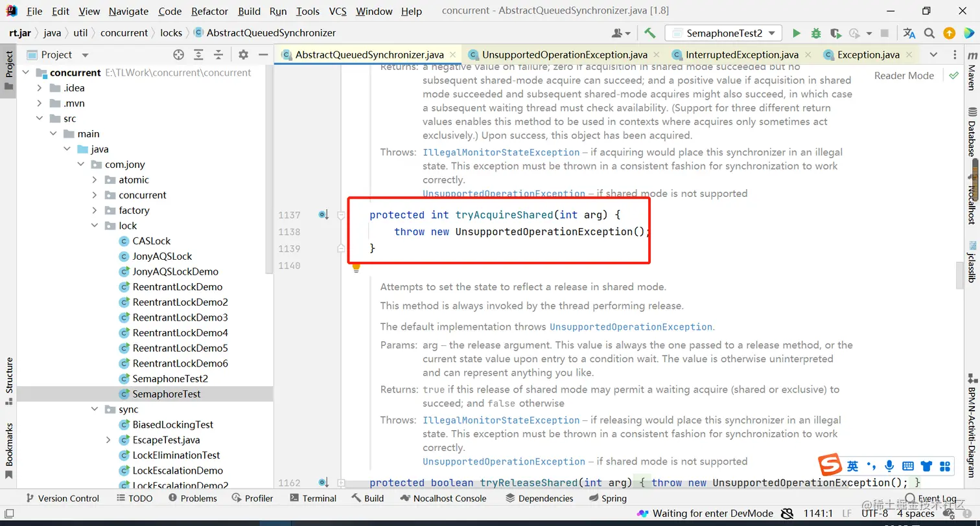Expand the .idea folder
This screenshot has width=980, height=526.
click(x=40, y=88)
